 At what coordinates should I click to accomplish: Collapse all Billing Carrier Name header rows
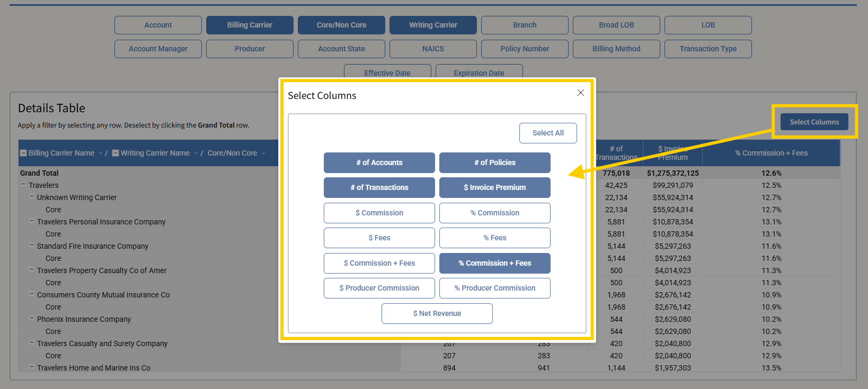tap(23, 153)
